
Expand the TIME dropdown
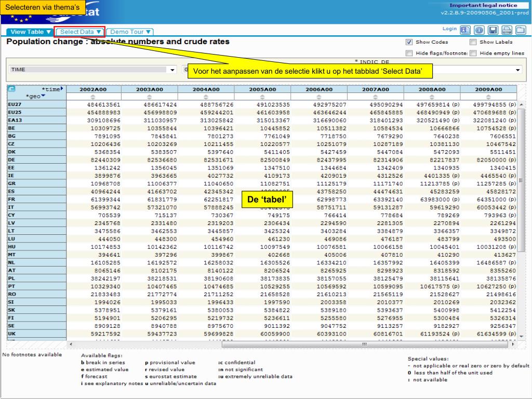click(x=172, y=70)
